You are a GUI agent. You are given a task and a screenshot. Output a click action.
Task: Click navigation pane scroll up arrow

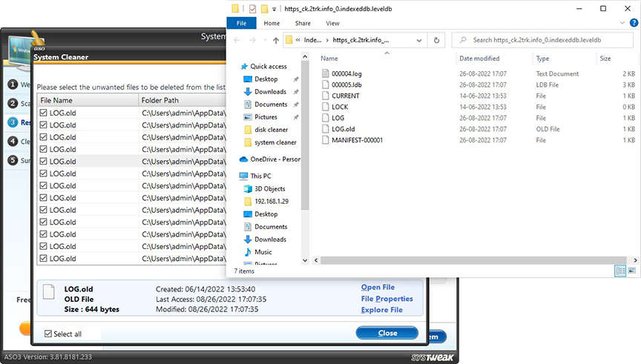click(305, 56)
